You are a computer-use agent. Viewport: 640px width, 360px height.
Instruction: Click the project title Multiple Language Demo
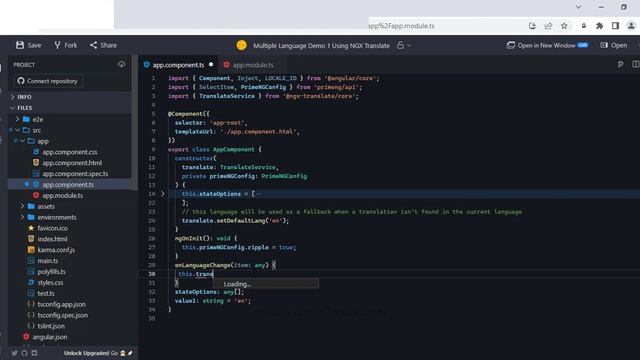pos(321,46)
